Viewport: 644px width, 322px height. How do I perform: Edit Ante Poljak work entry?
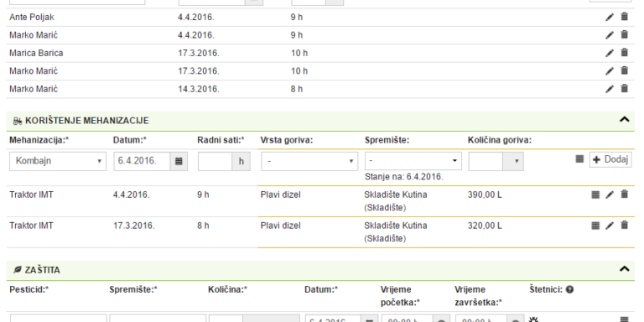point(610,17)
